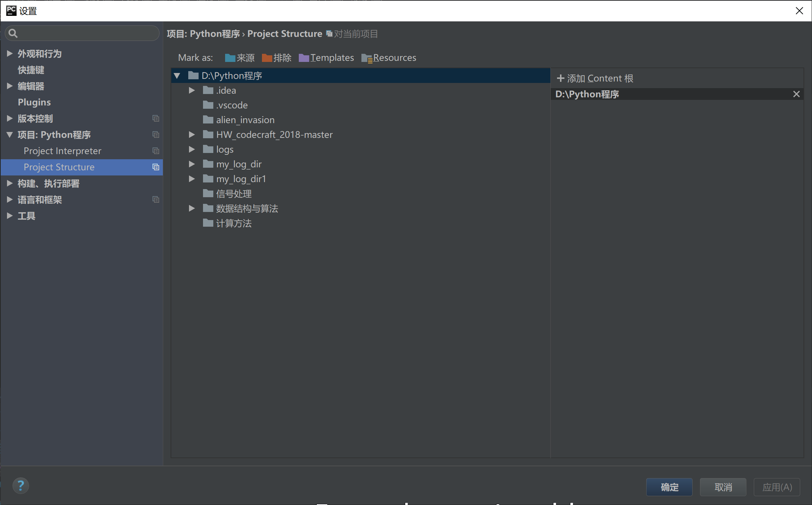The height and width of the screenshot is (505, 812).
Task: Select HW_codecraft_2018-master folder name
Action: (x=274, y=135)
